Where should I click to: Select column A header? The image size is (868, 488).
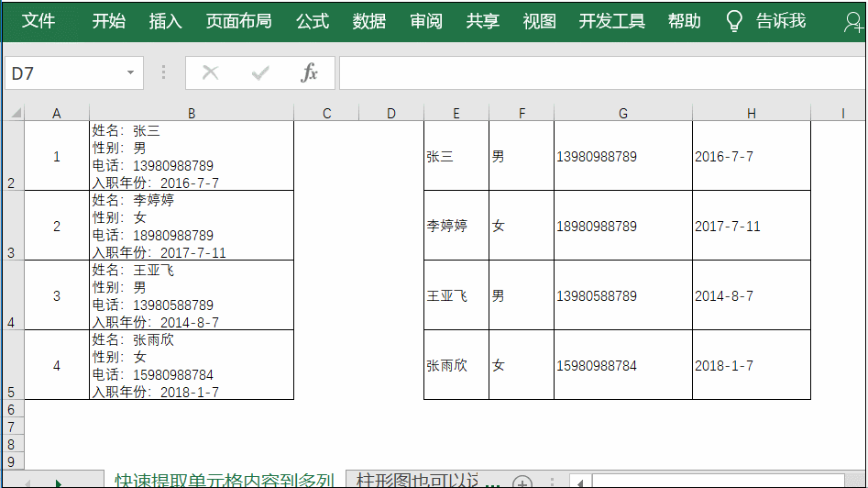pyautogui.click(x=57, y=114)
